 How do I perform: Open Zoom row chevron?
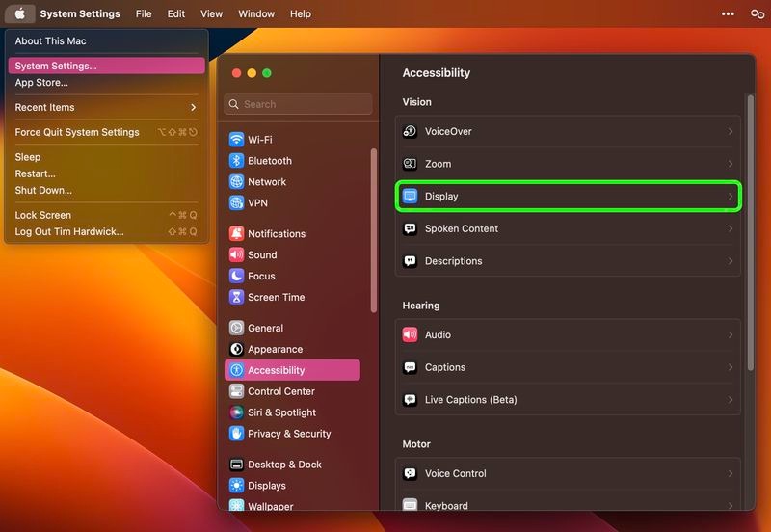click(x=731, y=164)
